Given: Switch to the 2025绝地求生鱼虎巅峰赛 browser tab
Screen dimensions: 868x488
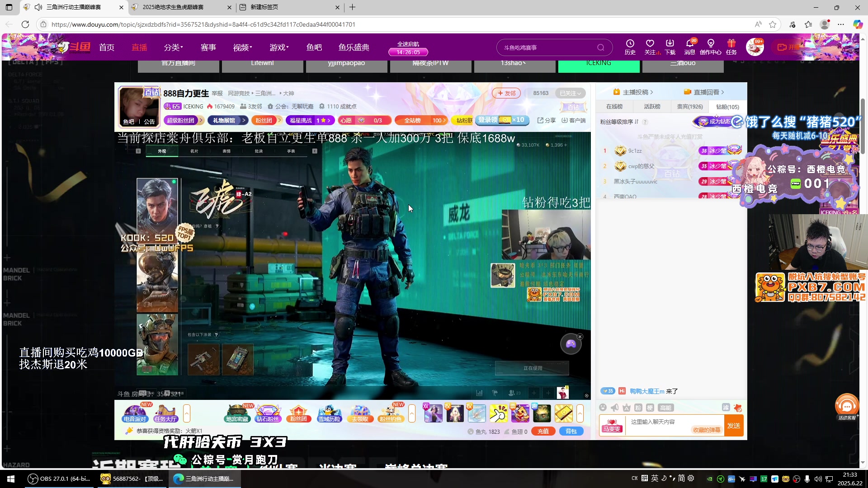Looking at the screenshot, I should 181,7.
